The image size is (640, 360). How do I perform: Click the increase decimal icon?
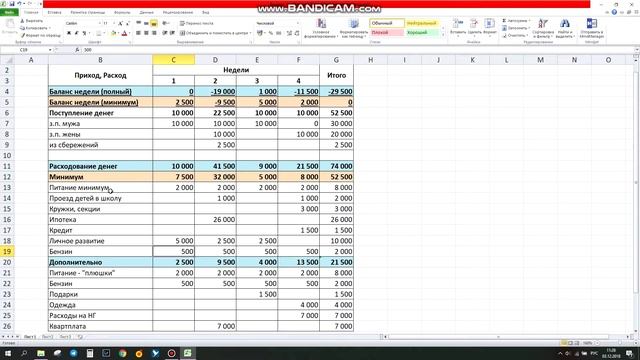pyautogui.click(x=289, y=33)
